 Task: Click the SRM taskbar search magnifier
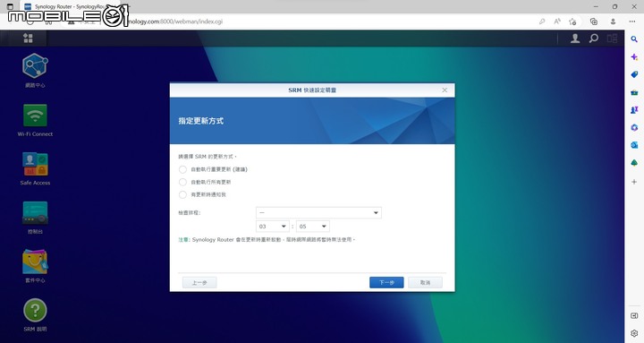pyautogui.click(x=594, y=39)
